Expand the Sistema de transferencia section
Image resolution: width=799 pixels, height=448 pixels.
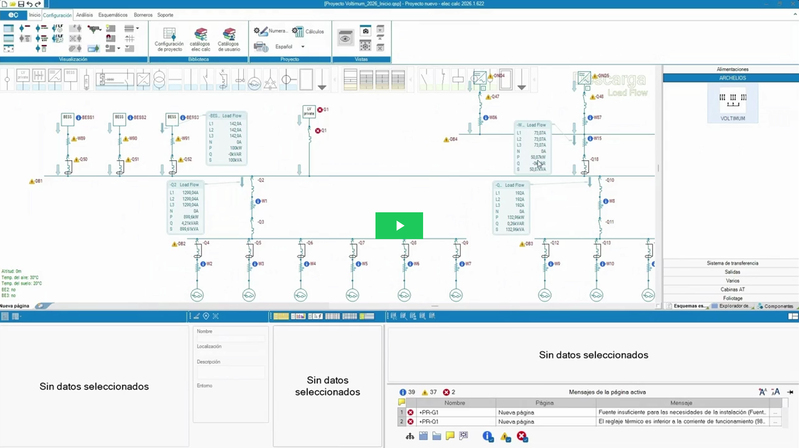[x=732, y=263]
